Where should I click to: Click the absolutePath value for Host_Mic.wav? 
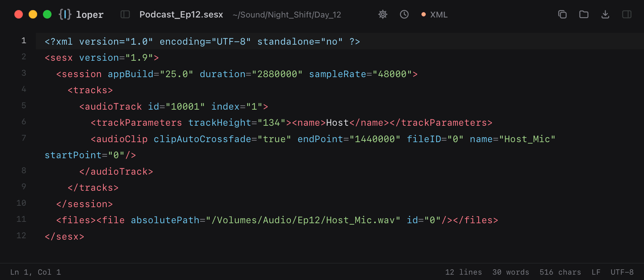(303, 220)
